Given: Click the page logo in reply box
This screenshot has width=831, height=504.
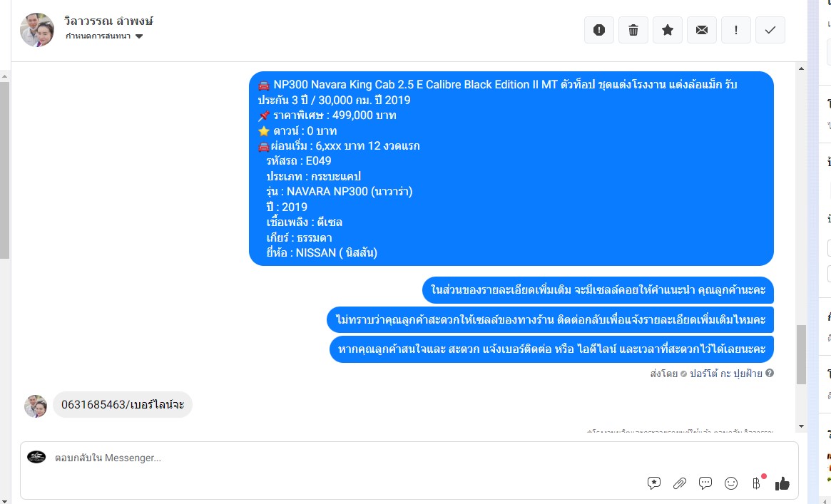Looking at the screenshot, I should point(36,457).
